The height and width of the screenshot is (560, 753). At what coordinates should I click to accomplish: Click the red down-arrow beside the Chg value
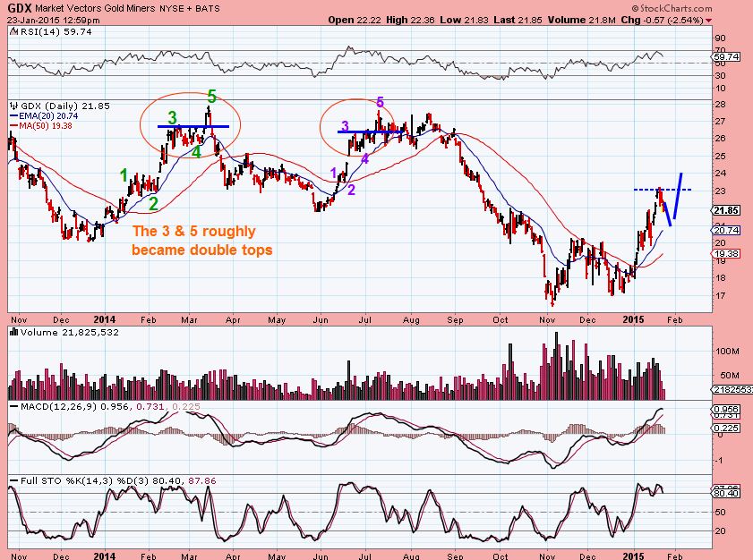point(708,21)
